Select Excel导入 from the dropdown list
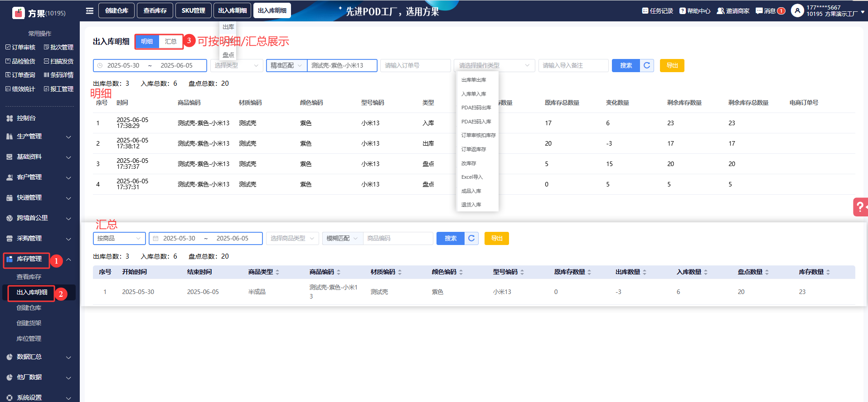The height and width of the screenshot is (402, 868). coord(472,177)
